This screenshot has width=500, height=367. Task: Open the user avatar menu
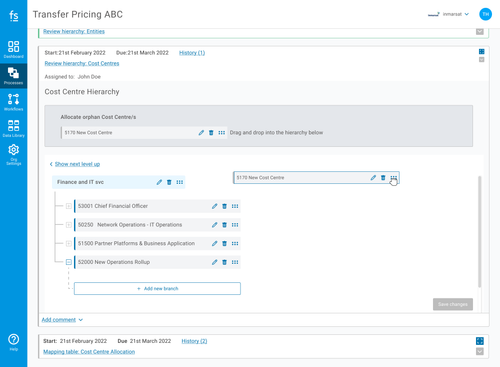pyautogui.click(x=485, y=14)
